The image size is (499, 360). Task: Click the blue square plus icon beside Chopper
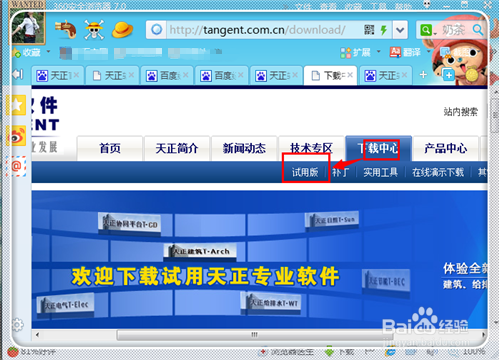coord(449,75)
